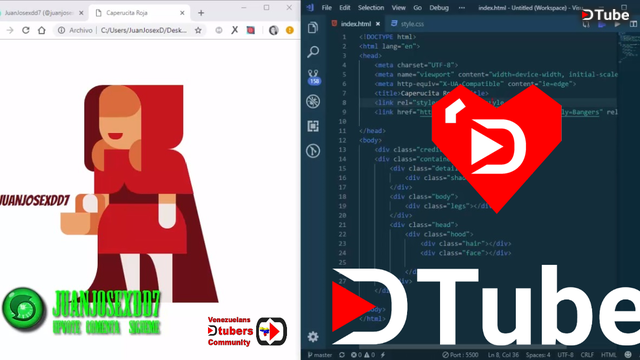Open the Go menu in VS Code
Screen dimensions: 640x360
point(418,8)
